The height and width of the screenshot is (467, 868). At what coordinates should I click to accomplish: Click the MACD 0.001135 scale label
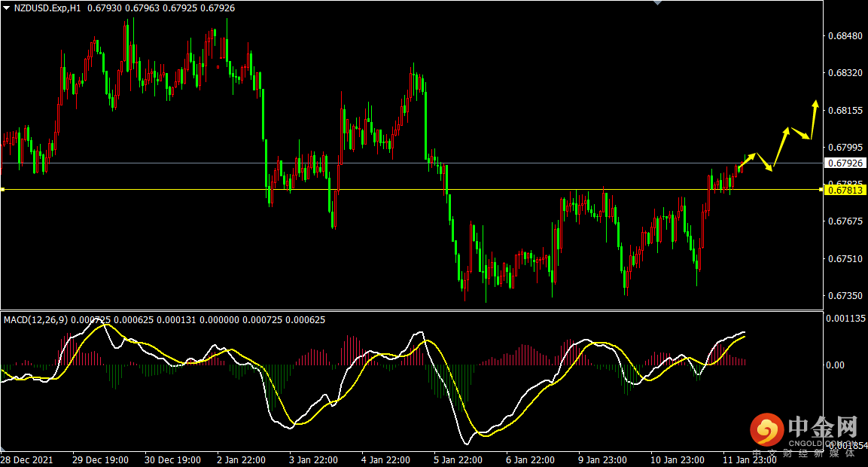tap(845, 319)
